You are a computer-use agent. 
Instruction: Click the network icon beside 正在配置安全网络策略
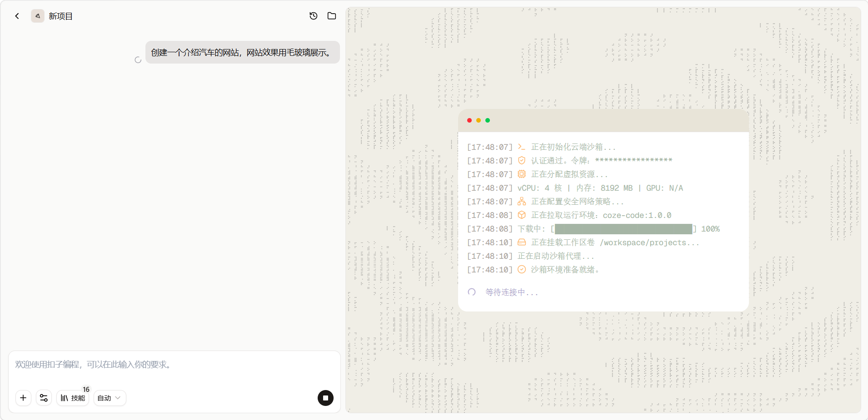point(522,201)
